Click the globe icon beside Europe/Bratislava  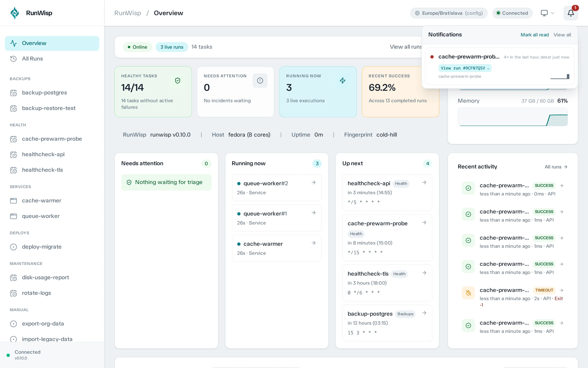point(417,13)
